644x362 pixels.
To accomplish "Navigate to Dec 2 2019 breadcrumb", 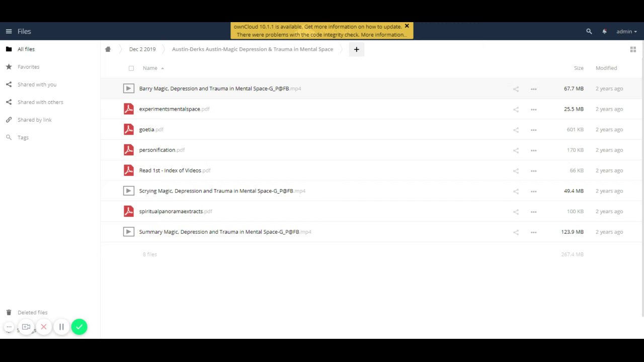I will click(x=142, y=49).
